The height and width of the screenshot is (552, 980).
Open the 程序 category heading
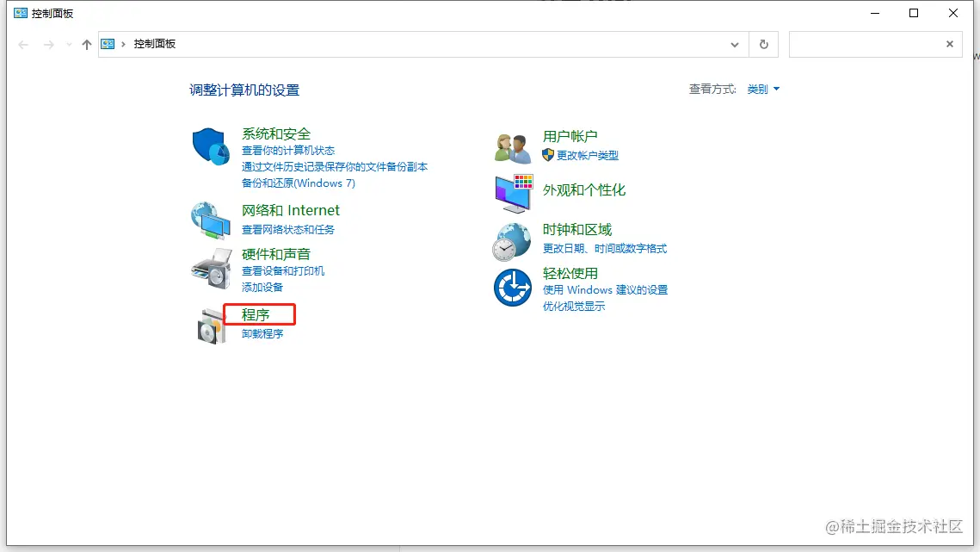tap(256, 315)
